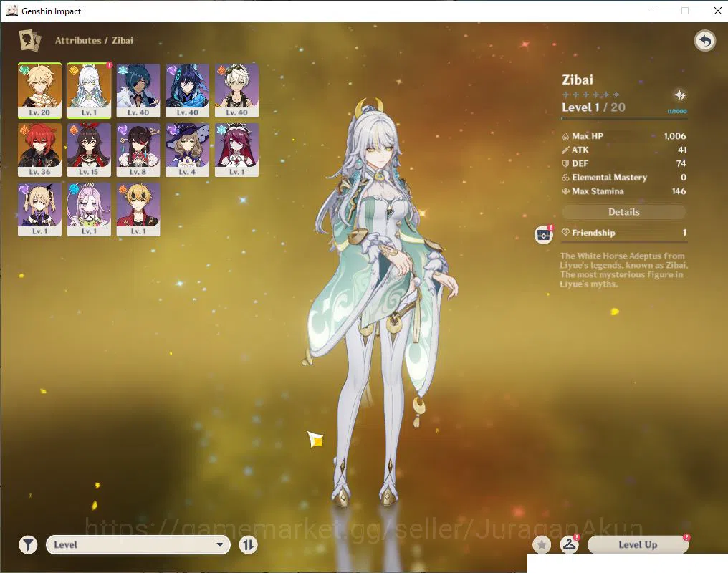Click the character name Zibai heading
Image resolution: width=728 pixels, height=573 pixels.
[578, 80]
